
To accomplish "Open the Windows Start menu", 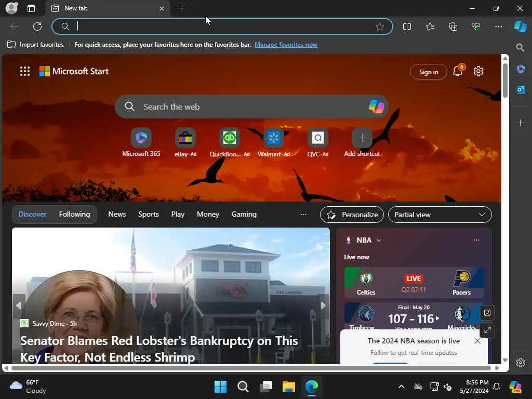I will 220,387.
